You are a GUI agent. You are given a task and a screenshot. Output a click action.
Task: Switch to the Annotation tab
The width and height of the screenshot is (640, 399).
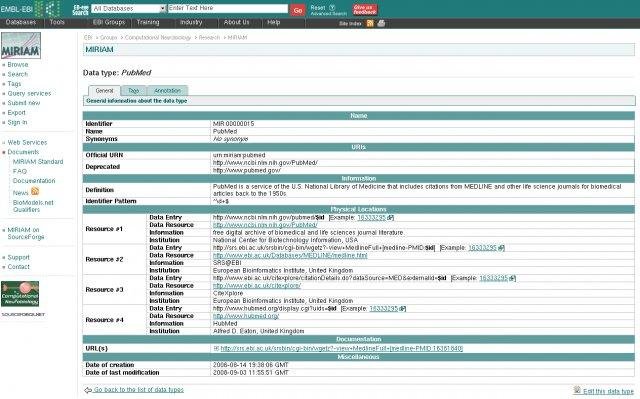pos(167,91)
